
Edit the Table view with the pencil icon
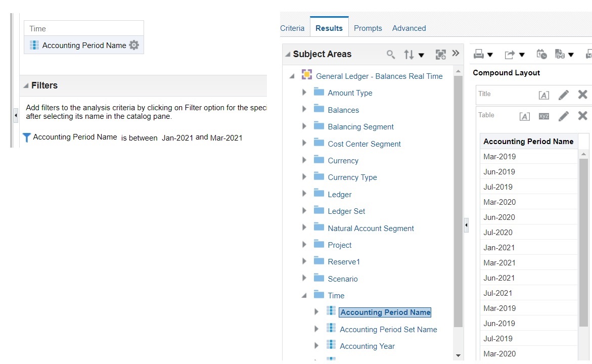tap(564, 115)
